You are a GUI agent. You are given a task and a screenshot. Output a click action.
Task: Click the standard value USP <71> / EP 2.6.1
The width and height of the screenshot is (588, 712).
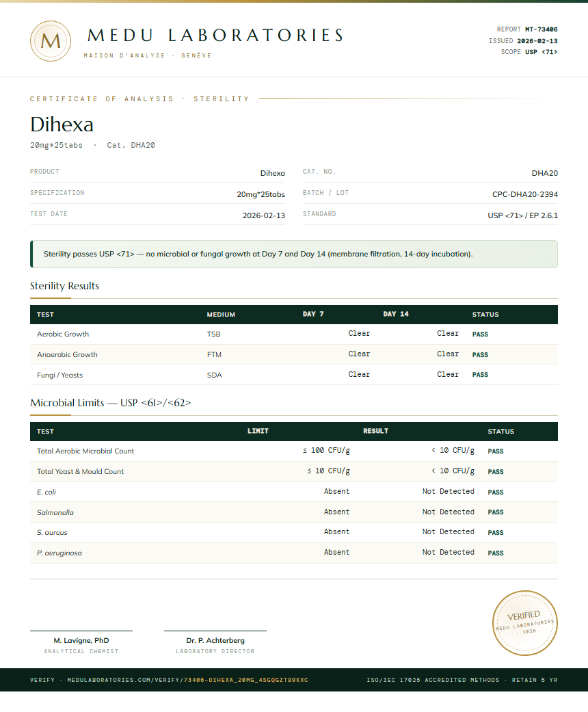pos(522,215)
